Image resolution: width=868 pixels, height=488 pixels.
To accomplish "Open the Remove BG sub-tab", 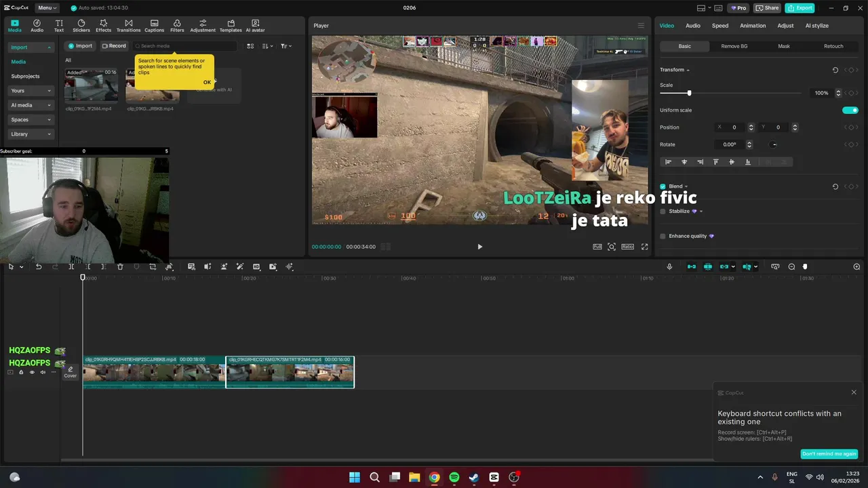I will pyautogui.click(x=734, y=46).
